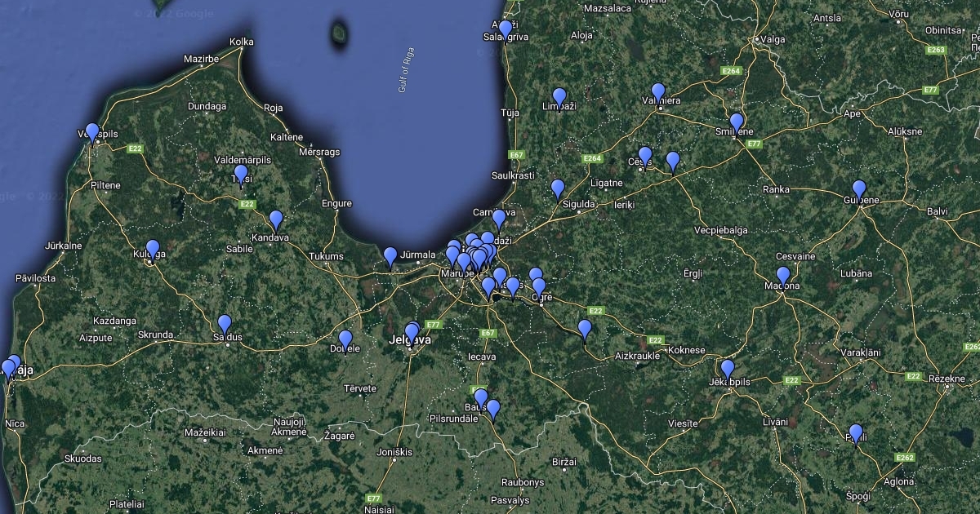Select the pin west of Aizkraukle
Screen dimensions: 980x514
click(585, 329)
